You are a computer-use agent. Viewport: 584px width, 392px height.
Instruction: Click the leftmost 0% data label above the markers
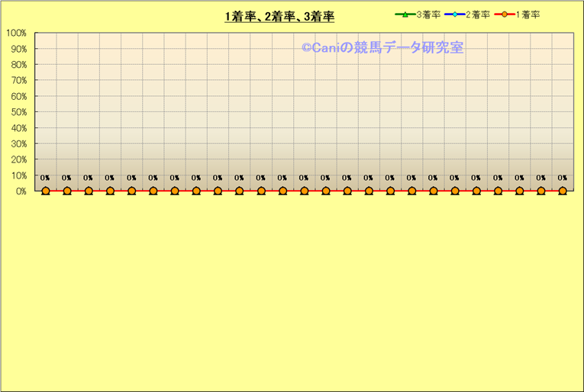coord(46,178)
